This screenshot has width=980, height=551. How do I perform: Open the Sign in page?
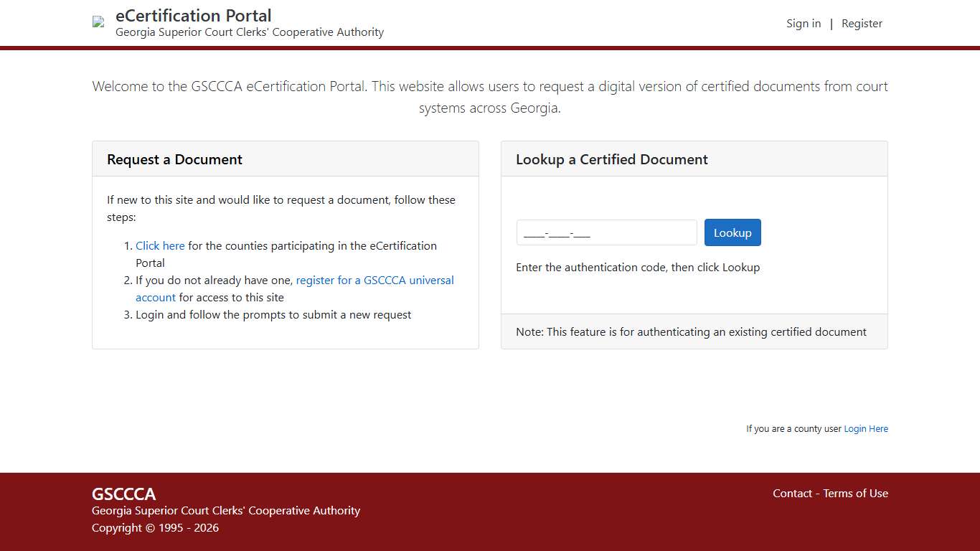click(x=803, y=23)
